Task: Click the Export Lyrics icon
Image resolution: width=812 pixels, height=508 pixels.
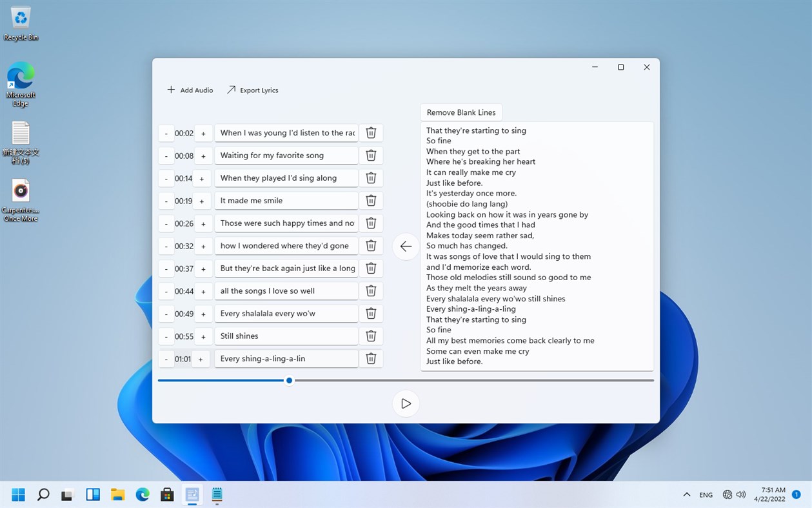Action: (x=231, y=90)
